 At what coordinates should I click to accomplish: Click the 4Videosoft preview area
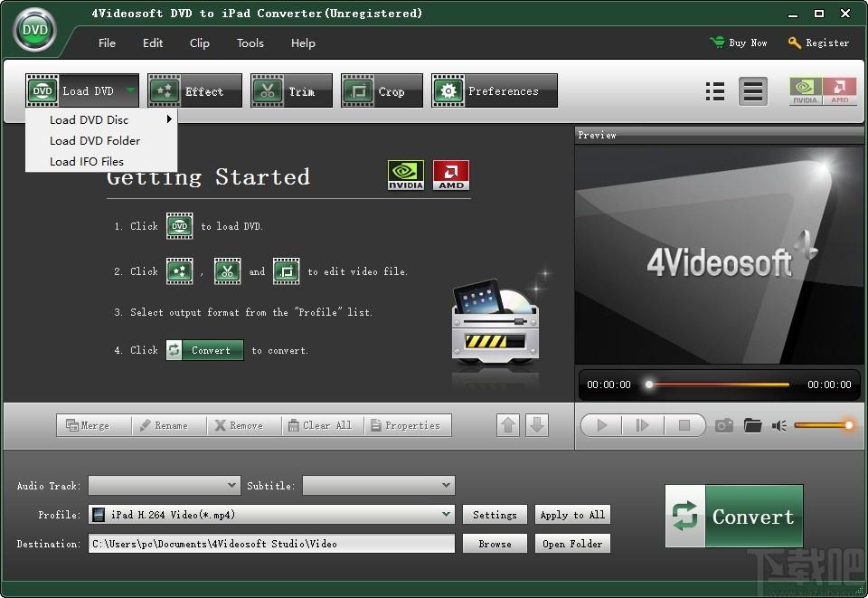(719, 255)
